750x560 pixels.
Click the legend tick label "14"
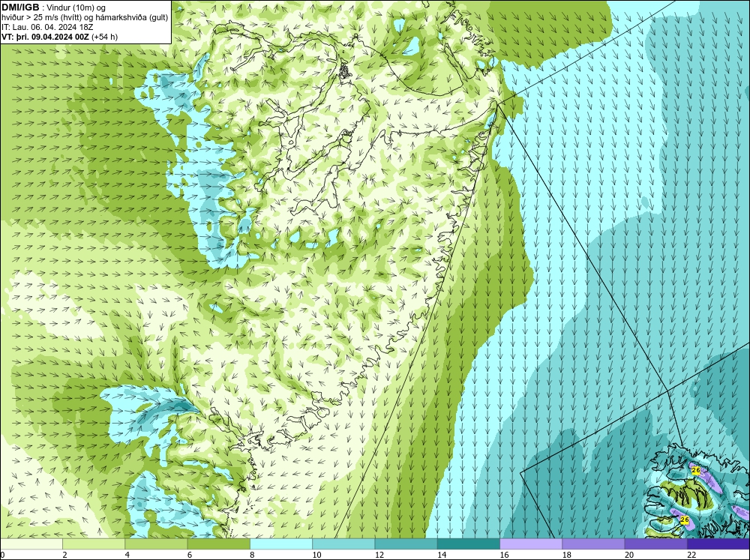(442, 555)
